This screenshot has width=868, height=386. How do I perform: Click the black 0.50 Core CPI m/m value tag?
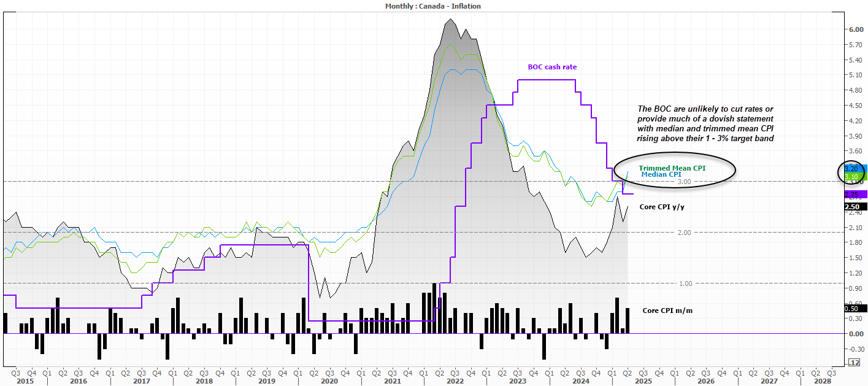(x=854, y=309)
